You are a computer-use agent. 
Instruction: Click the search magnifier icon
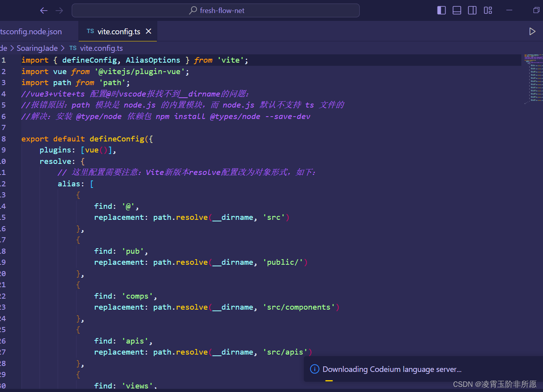tap(193, 10)
